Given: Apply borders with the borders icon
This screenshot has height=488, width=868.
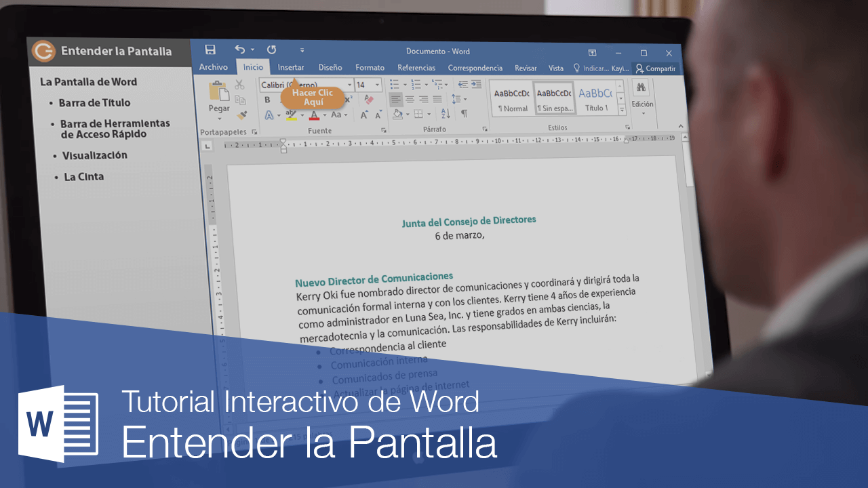Looking at the screenshot, I should tap(418, 114).
